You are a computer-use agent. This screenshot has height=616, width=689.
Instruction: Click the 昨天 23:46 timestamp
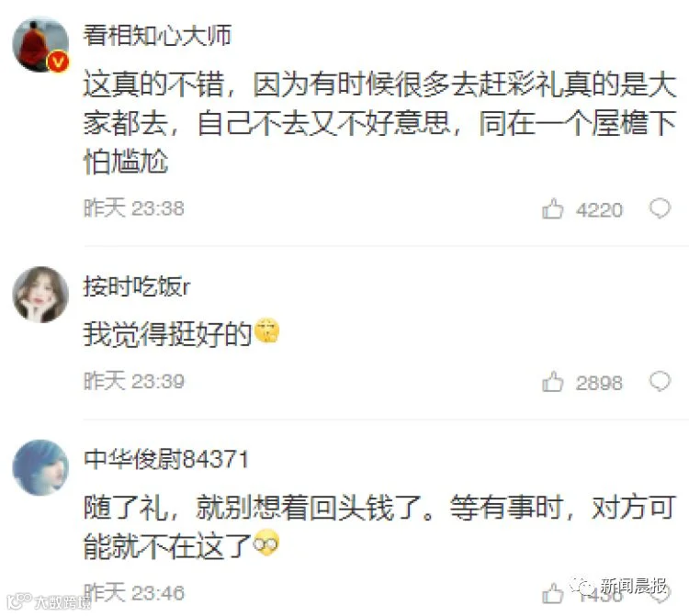tap(133, 592)
